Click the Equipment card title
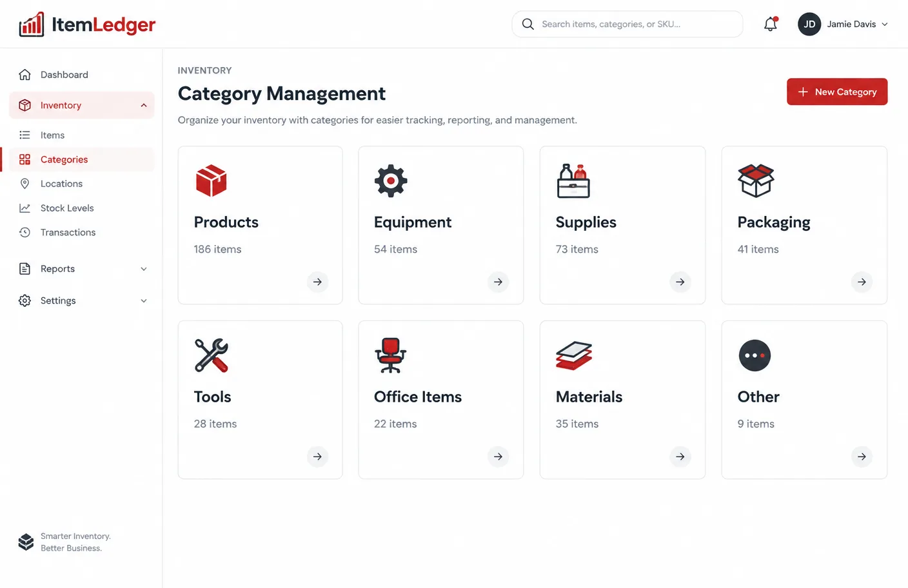908x588 pixels. [413, 222]
